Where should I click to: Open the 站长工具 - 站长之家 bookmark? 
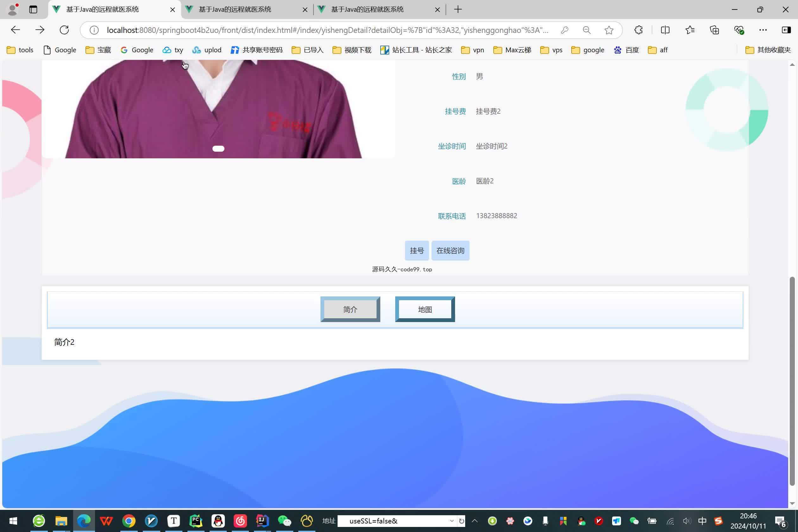[416, 50]
